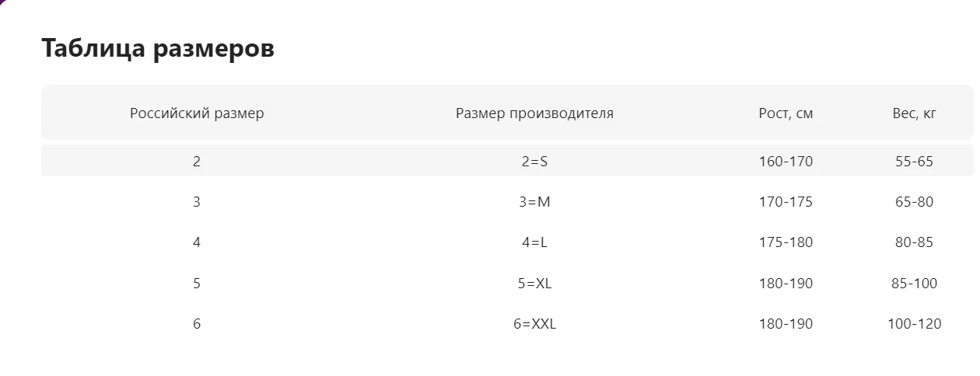Click the Рост, см column header
980x376 pixels.
pyautogui.click(x=786, y=113)
